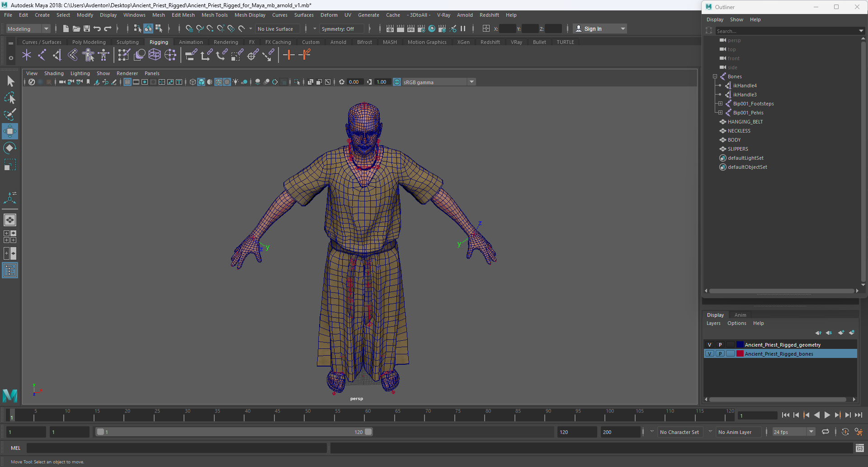Click the Save Scene icon
868x467 pixels.
[87, 29]
